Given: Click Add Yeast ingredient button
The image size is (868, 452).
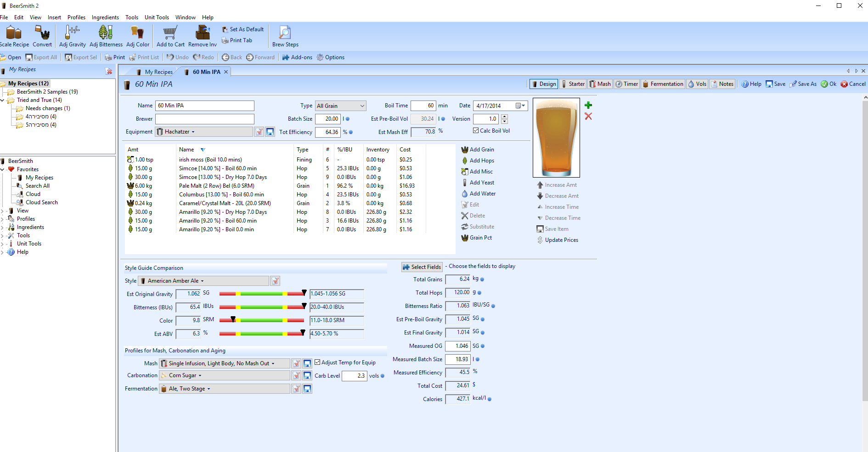Looking at the screenshot, I should click(x=478, y=183).
